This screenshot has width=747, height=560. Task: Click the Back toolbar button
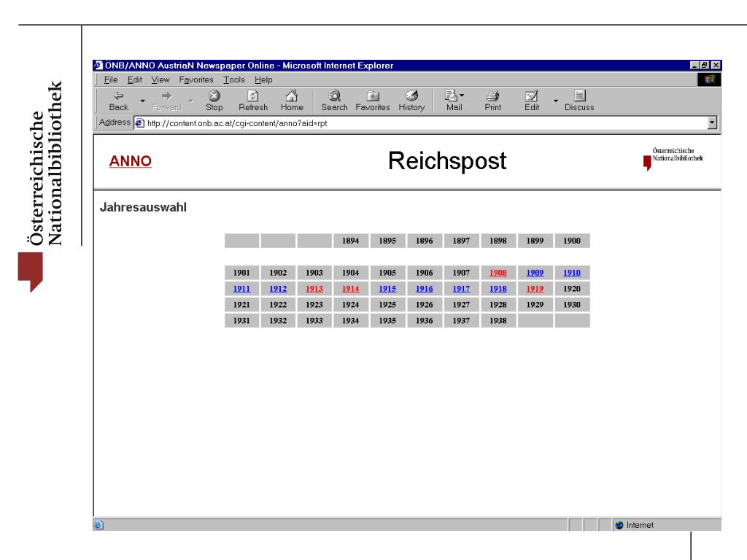(x=119, y=101)
